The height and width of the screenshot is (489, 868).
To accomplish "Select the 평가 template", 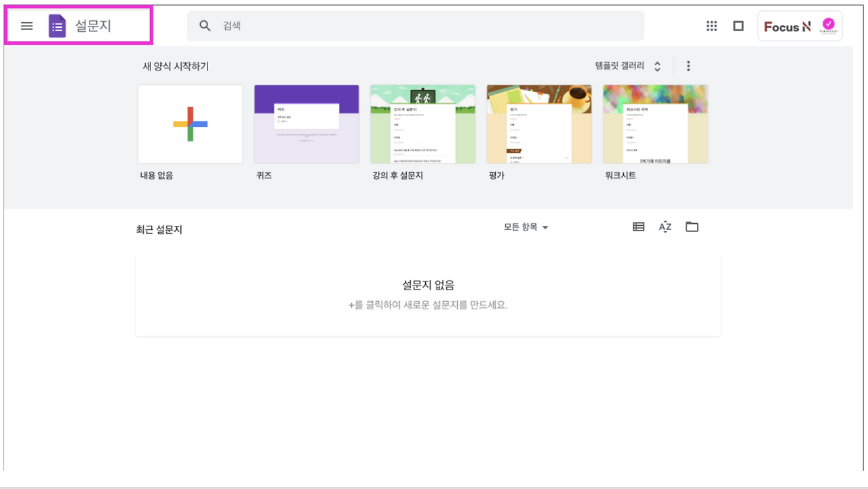I will (539, 123).
